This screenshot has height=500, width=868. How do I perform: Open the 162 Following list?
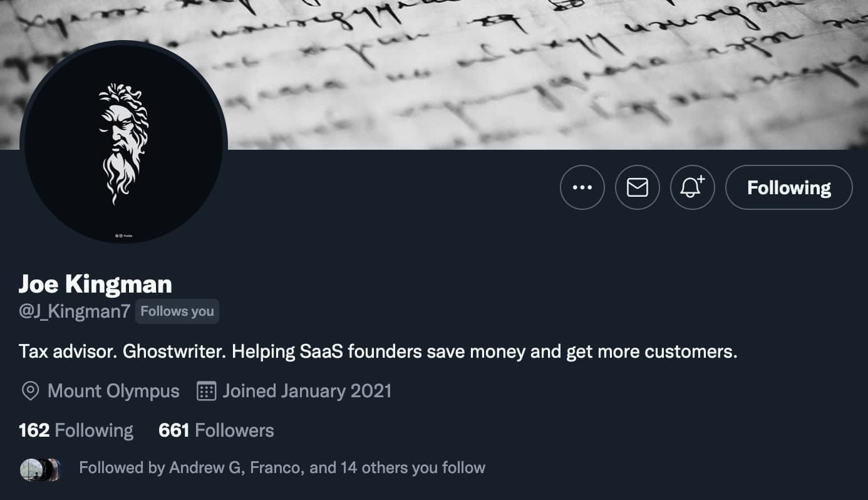(75, 430)
